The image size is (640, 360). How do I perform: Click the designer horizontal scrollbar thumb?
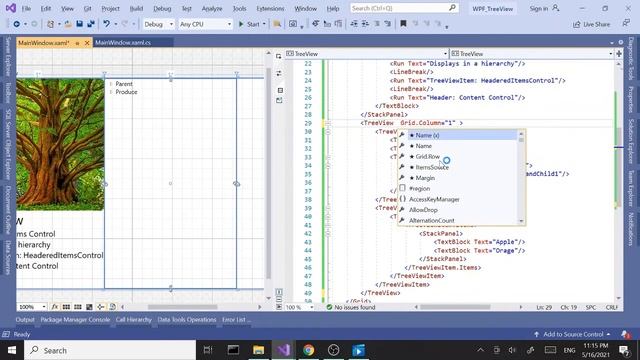click(182, 307)
